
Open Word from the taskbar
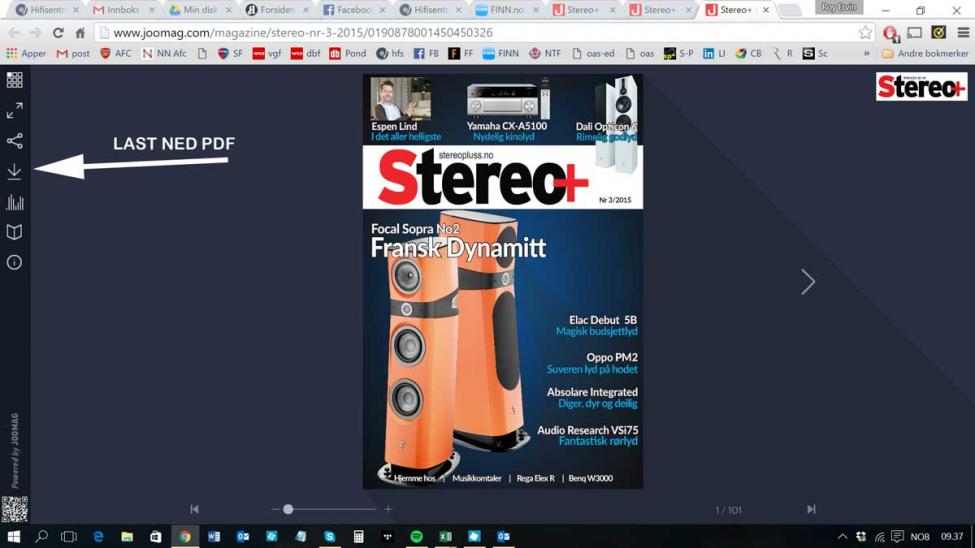point(214,536)
